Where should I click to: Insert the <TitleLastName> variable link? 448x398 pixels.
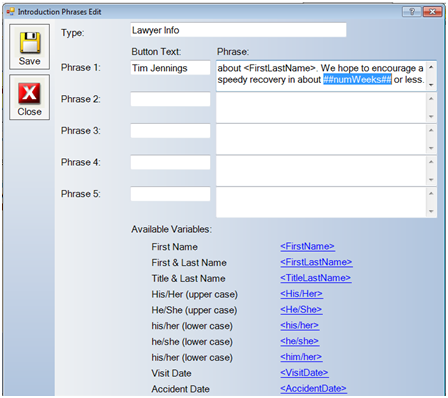[x=316, y=278]
